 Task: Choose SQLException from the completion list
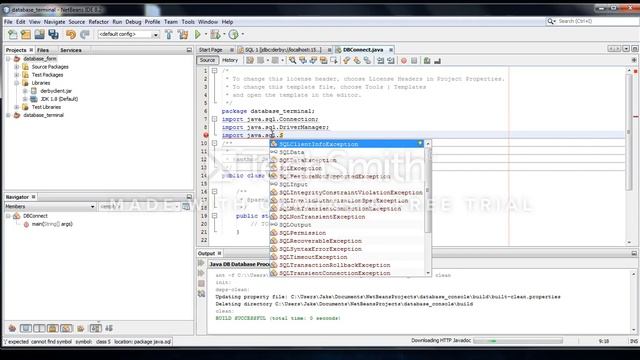[347, 168]
